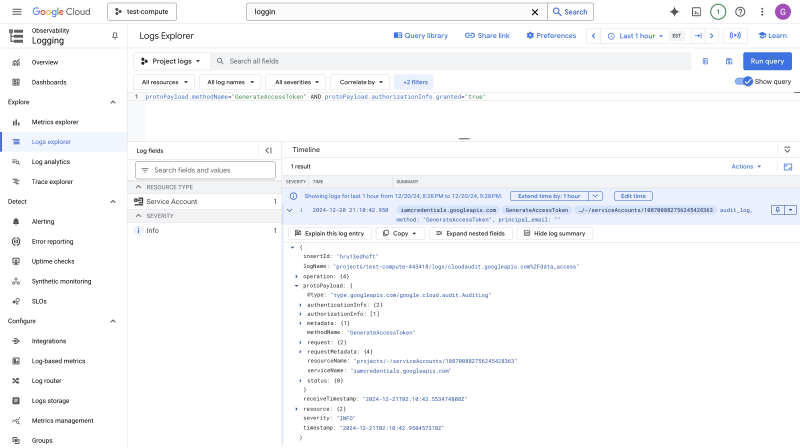Click the pin icon on log entry row
This screenshot has height=448, width=800.
pyautogui.click(x=777, y=210)
